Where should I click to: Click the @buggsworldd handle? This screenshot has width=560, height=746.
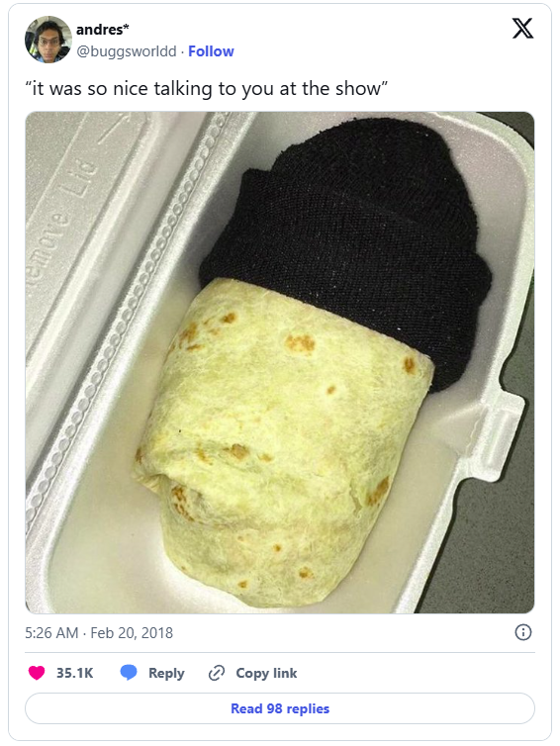click(x=127, y=50)
